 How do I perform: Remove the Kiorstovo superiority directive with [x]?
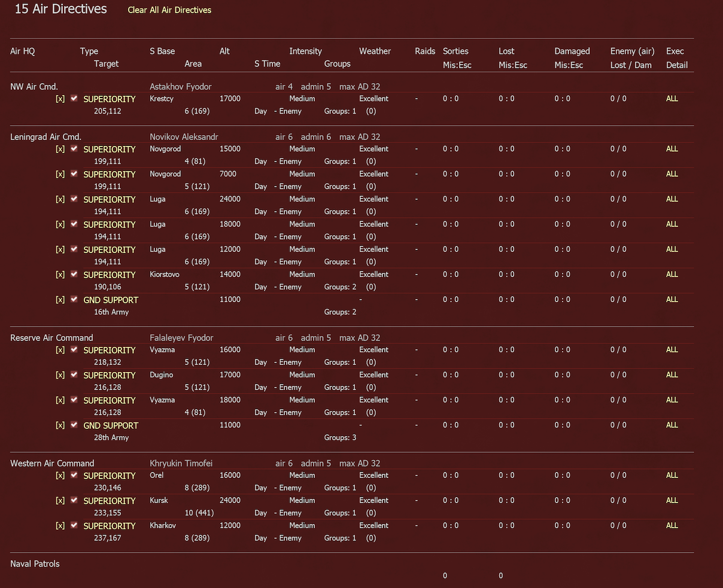[x=60, y=275]
